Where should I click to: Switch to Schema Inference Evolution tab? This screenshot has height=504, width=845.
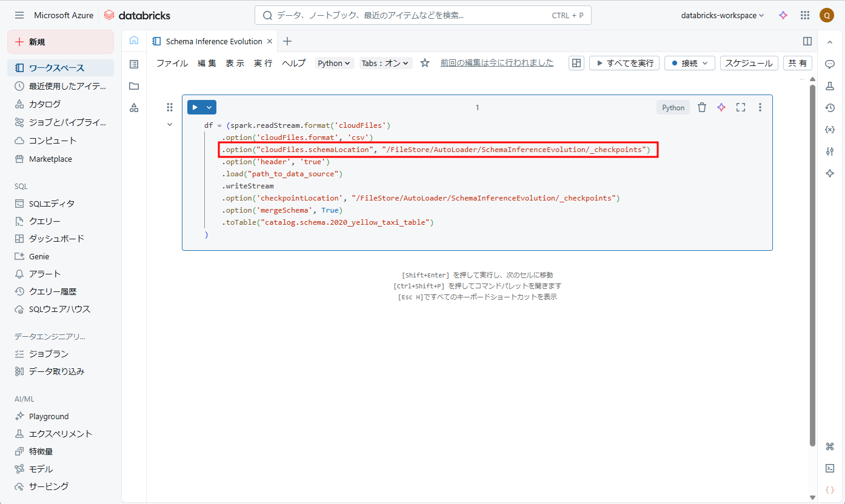pyautogui.click(x=213, y=41)
